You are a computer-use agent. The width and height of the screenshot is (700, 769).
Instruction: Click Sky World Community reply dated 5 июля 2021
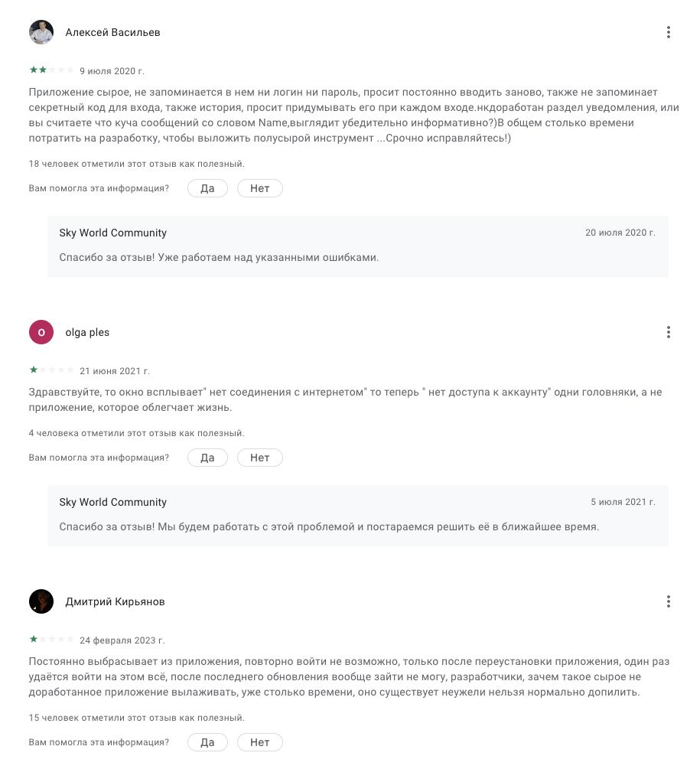pyautogui.click(x=358, y=516)
